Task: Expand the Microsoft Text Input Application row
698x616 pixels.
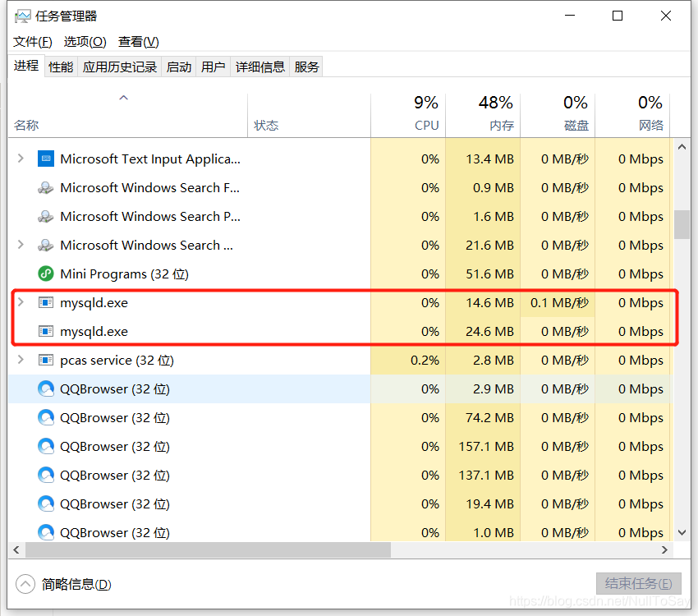Action: tap(21, 158)
